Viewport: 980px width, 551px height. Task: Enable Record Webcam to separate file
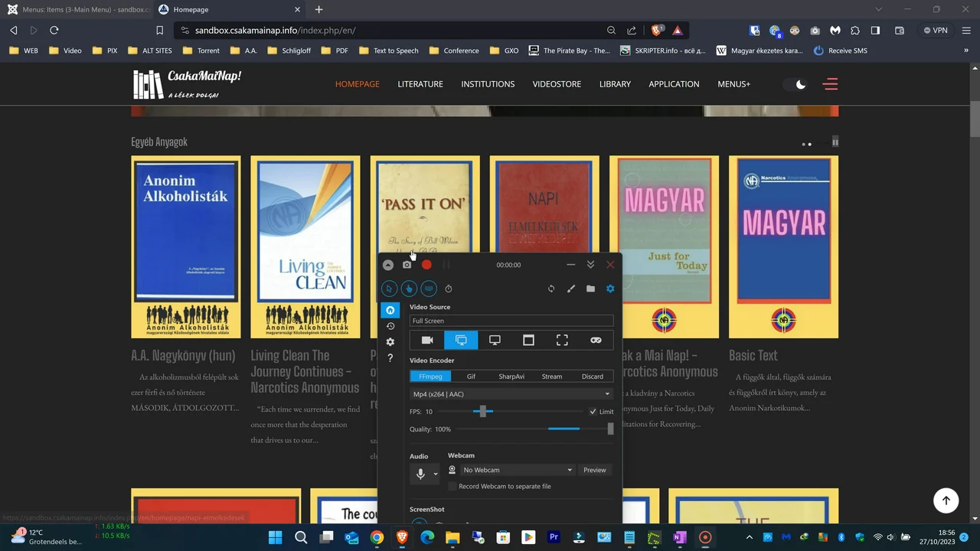[452, 486]
